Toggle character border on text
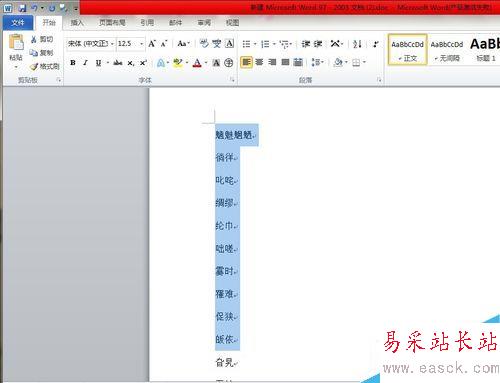Viewport: 500px width, 383px height. [230, 44]
